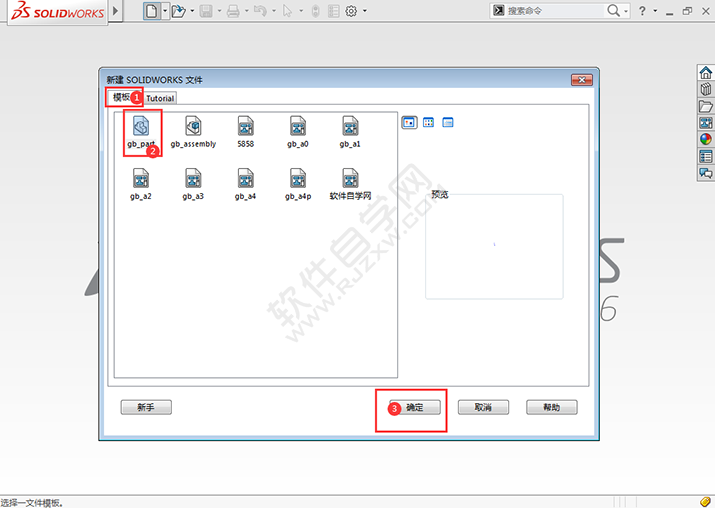The width and height of the screenshot is (715, 508).
Task: Click the Rebuild traffic light icon
Action: pyautogui.click(x=316, y=10)
